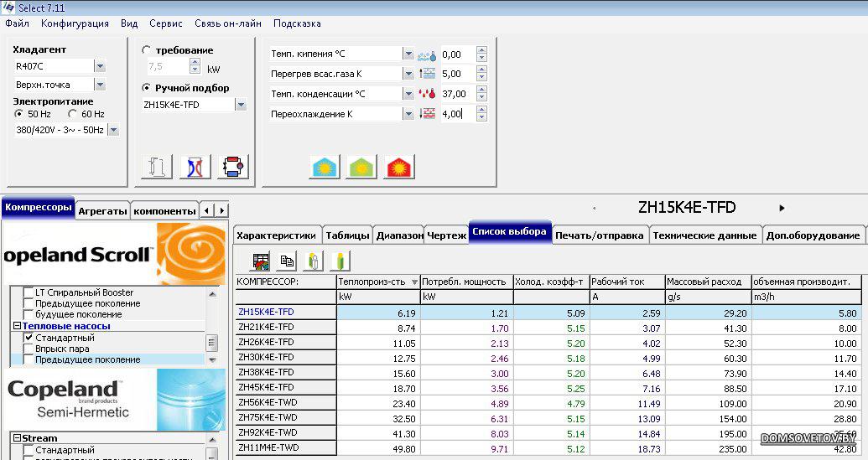
Task: Sort by 'Теплопроиз-сть' column header
Action: (x=378, y=282)
